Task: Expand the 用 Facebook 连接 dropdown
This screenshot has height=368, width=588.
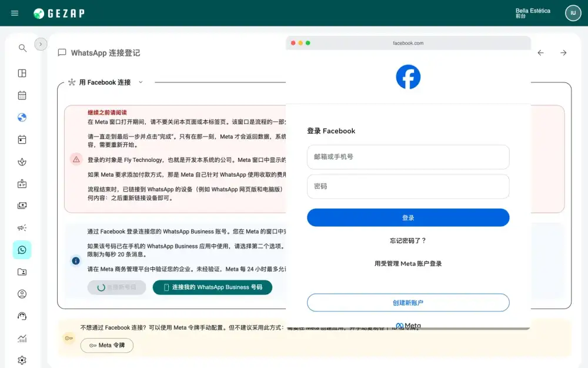Action: pos(141,82)
